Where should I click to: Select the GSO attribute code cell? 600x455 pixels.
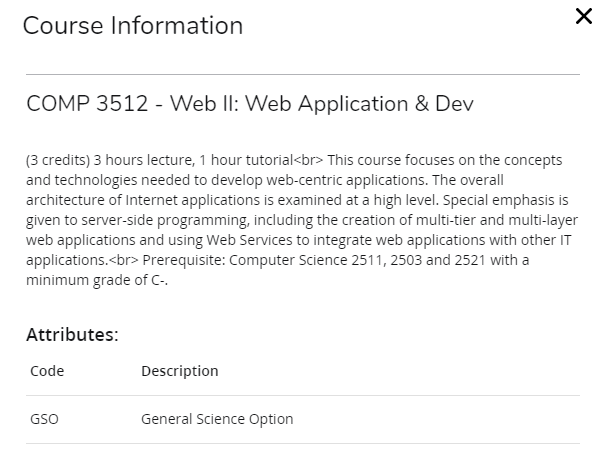[x=44, y=419]
